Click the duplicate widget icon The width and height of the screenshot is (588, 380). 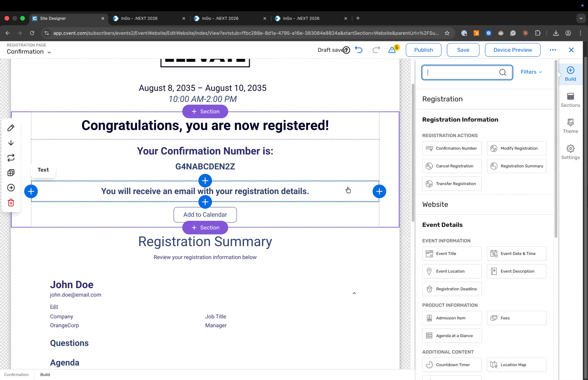click(11, 173)
